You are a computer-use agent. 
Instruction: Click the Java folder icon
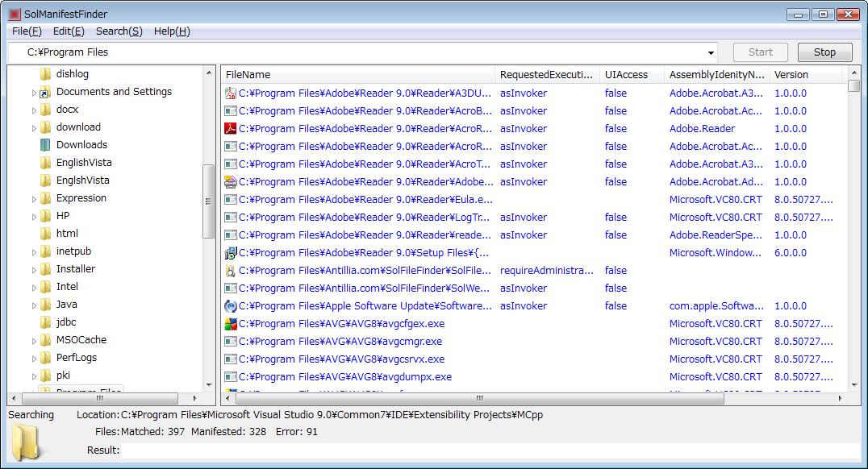point(46,304)
